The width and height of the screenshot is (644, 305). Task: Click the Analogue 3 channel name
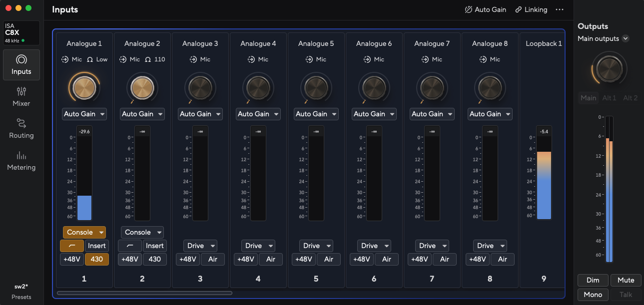click(200, 43)
